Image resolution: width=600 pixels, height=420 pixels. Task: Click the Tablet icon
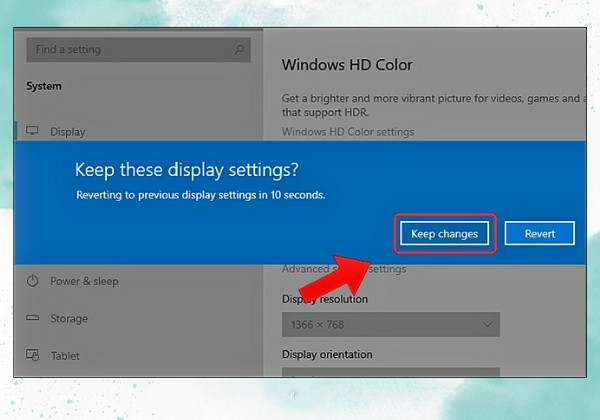click(33, 355)
